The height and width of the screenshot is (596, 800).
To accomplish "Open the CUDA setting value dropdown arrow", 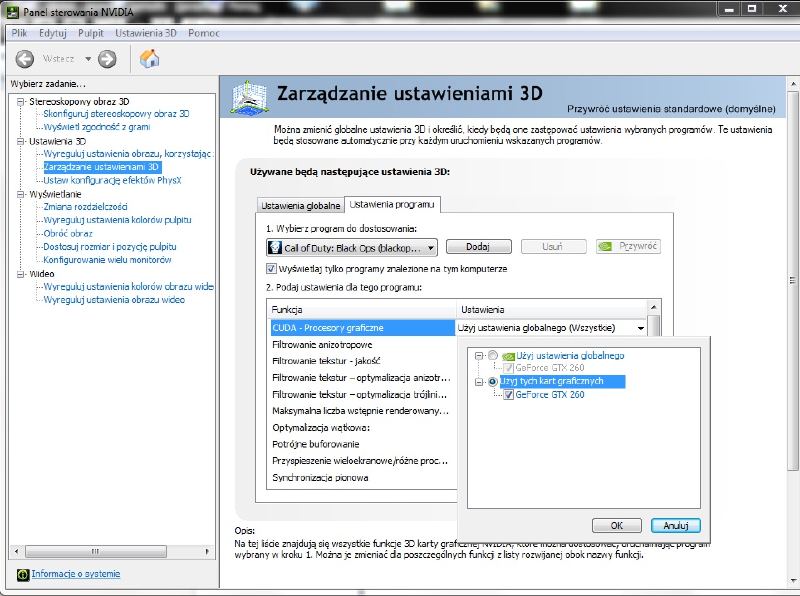I will (641, 328).
